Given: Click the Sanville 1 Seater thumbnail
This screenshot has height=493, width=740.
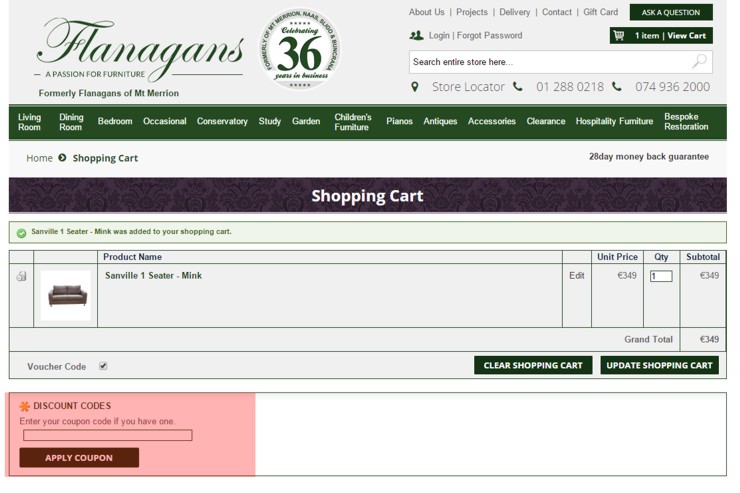Looking at the screenshot, I should (66, 295).
